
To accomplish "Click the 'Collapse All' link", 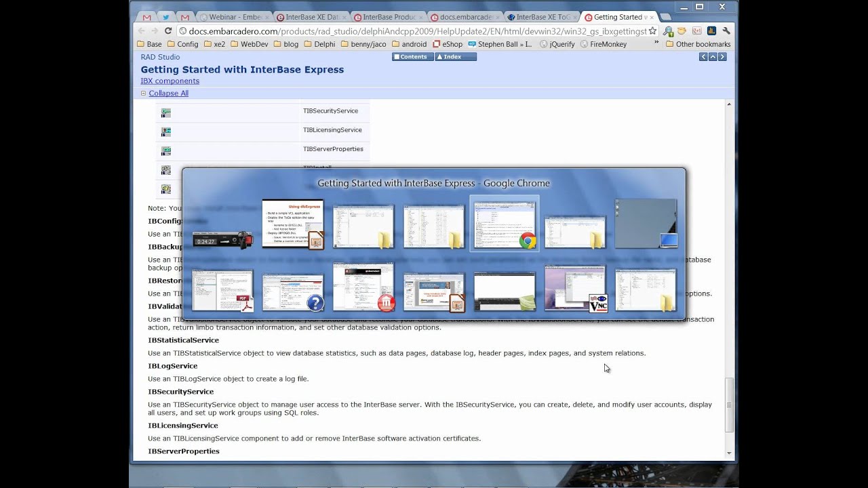I will coord(168,94).
